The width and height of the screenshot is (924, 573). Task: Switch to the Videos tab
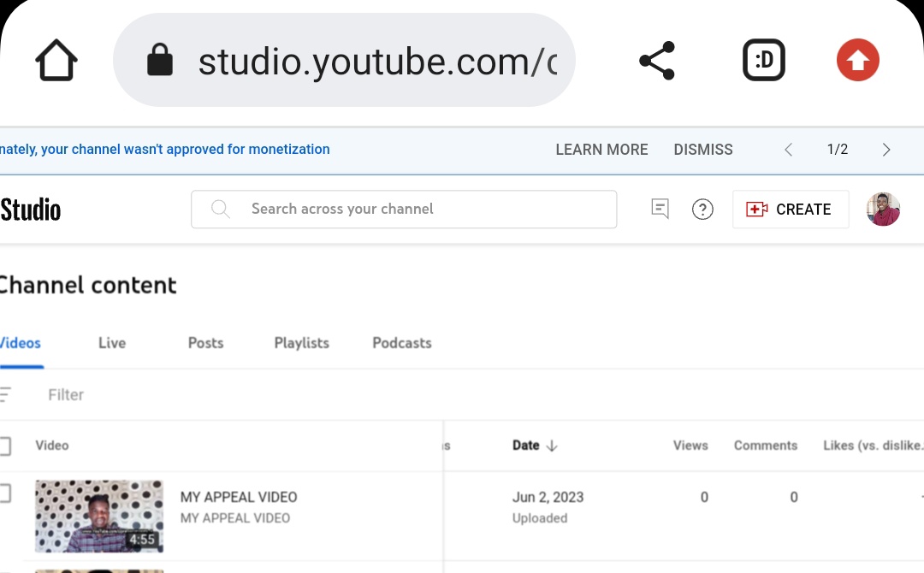[21, 343]
